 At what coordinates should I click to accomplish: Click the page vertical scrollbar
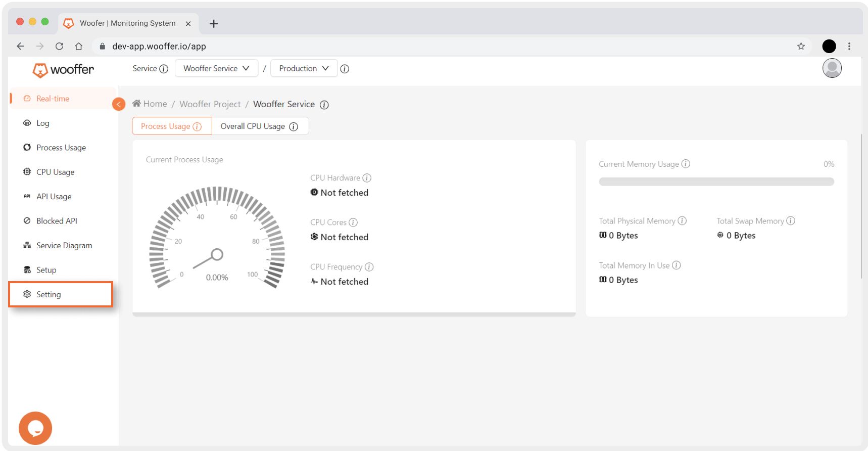[861, 206]
